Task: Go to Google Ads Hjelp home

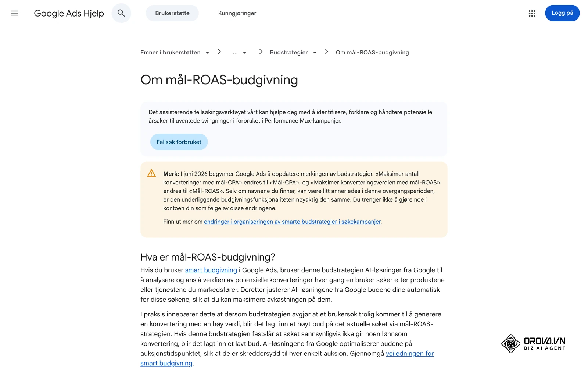Action: [69, 13]
